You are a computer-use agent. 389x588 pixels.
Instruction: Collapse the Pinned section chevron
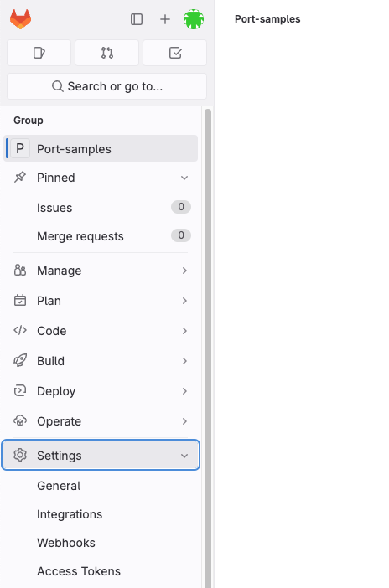click(184, 178)
